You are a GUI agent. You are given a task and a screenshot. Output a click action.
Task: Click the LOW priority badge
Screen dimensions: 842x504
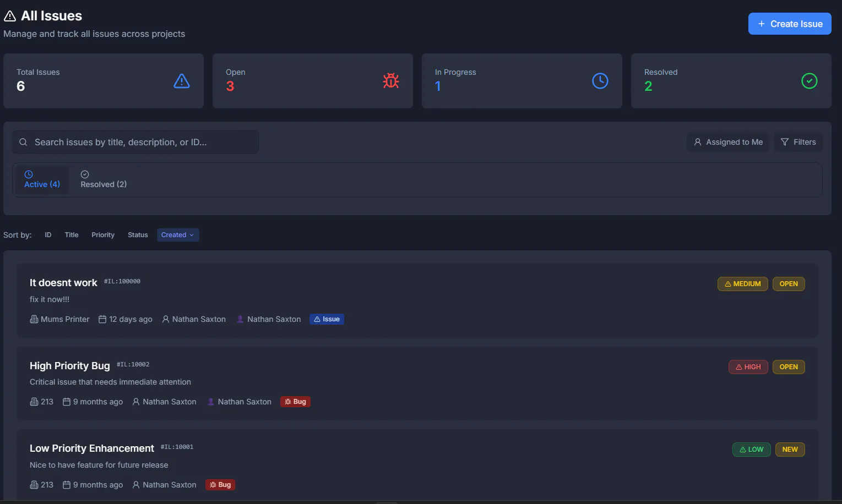(751, 450)
